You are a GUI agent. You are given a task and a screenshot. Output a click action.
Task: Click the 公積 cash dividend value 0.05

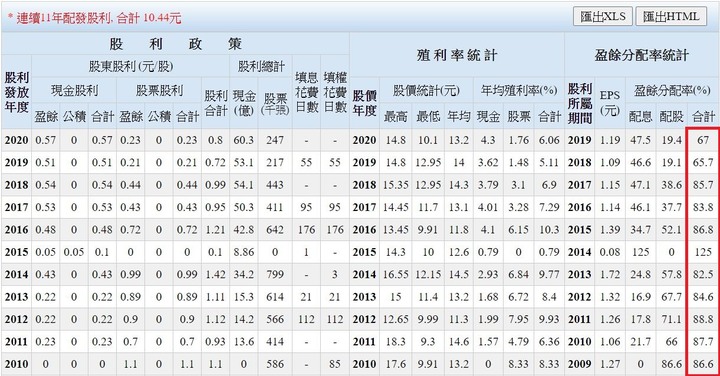point(74,252)
